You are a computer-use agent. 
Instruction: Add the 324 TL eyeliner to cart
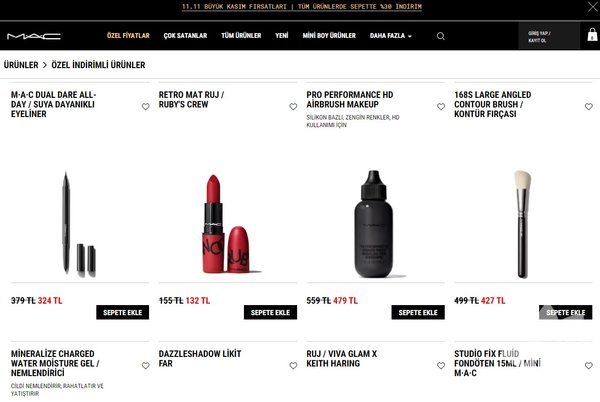(x=122, y=312)
